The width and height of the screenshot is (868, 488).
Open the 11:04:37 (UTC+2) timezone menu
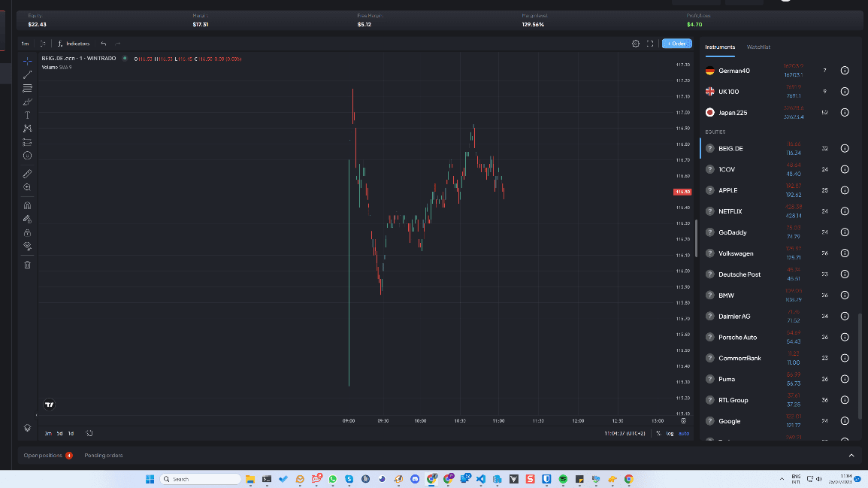pyautogui.click(x=625, y=434)
